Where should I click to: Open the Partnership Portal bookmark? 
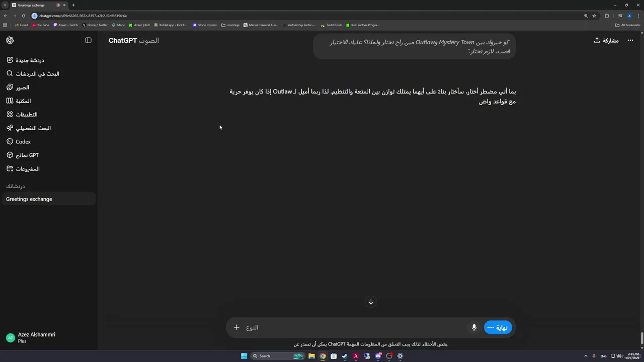pos(299,25)
